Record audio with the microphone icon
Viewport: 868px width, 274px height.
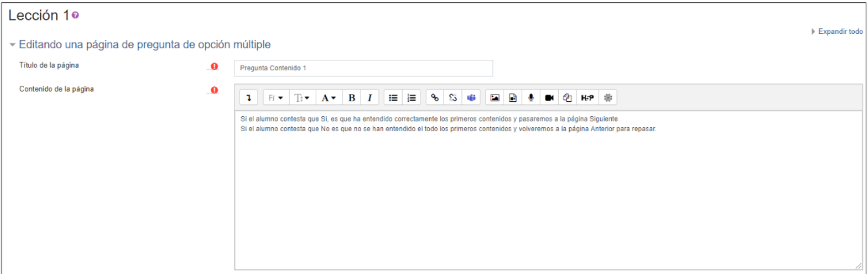531,98
